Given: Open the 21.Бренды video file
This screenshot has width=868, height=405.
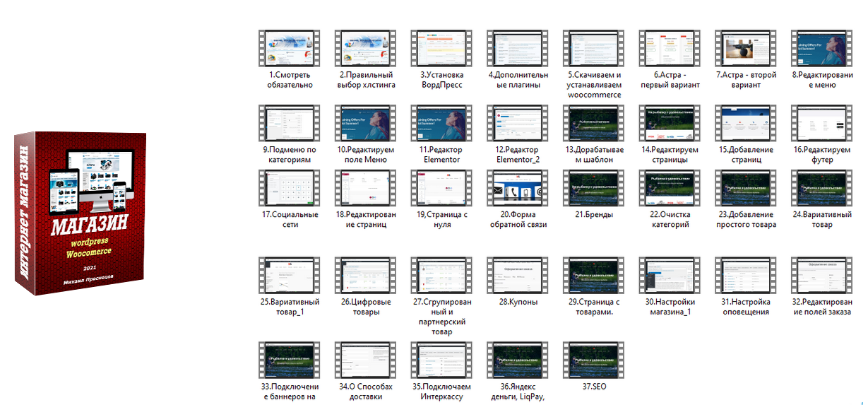Looking at the screenshot, I should pyautogui.click(x=593, y=189).
